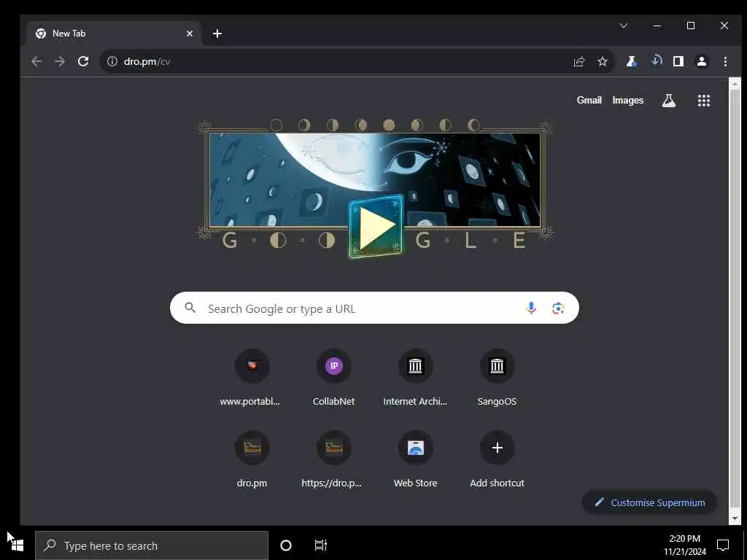Open the Google apps grid

tap(704, 101)
